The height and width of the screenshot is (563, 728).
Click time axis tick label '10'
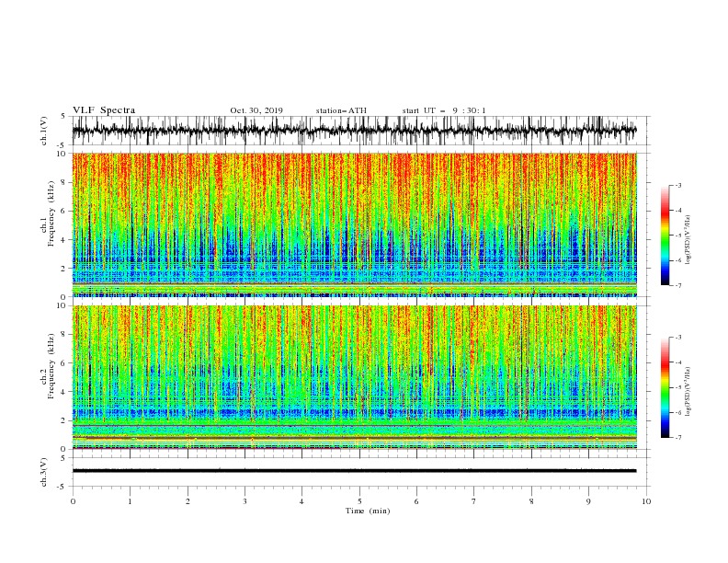(646, 501)
